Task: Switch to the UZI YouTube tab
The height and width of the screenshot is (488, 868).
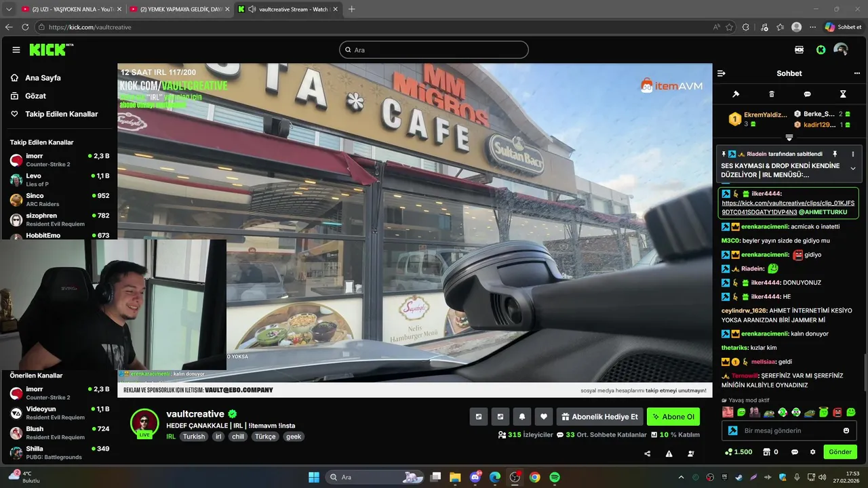Action: tap(71, 9)
